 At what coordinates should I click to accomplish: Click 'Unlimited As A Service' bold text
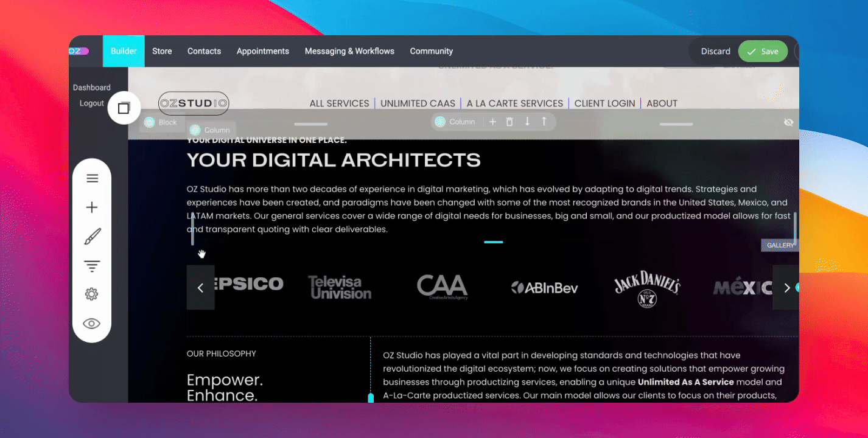685,382
